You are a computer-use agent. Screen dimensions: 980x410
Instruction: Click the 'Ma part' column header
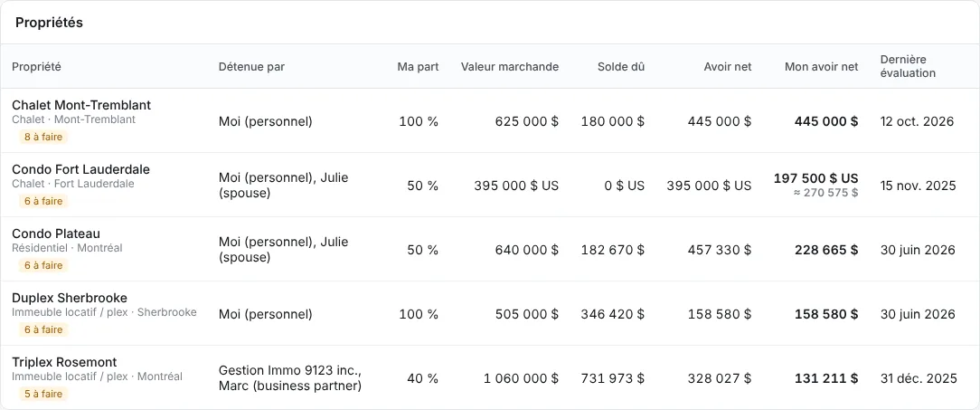click(418, 66)
